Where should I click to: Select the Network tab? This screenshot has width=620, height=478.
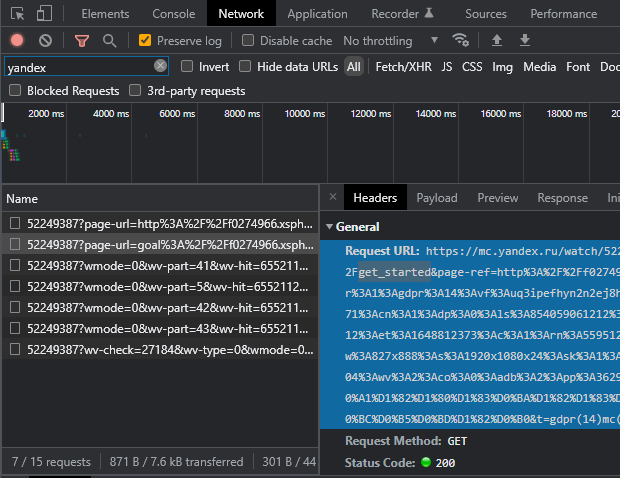pos(241,14)
